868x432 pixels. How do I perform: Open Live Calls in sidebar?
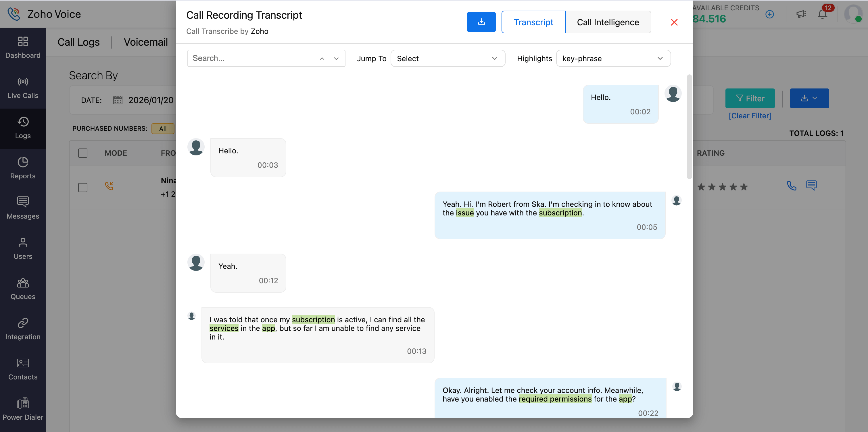point(23,88)
